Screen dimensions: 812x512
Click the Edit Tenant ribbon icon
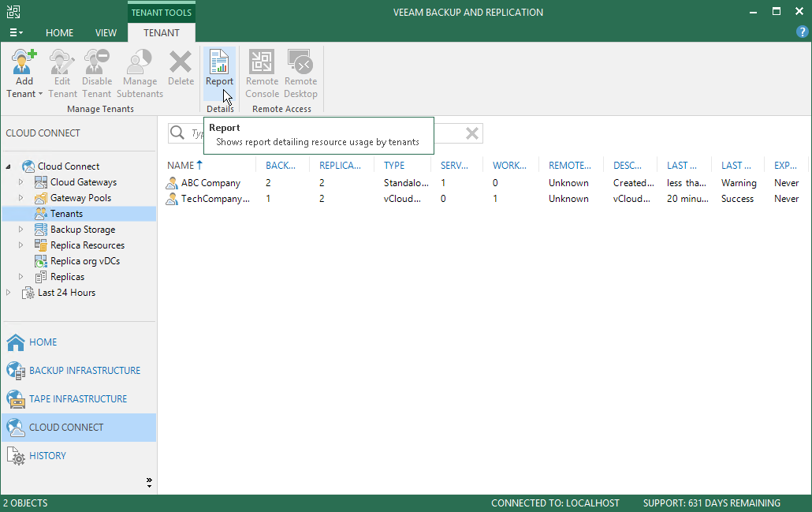(62, 62)
